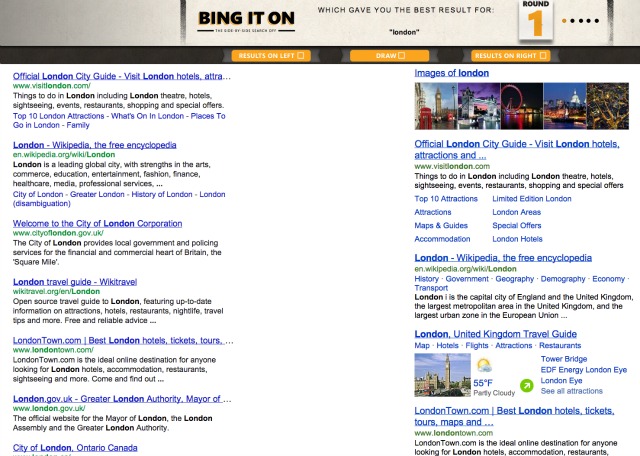640x456 pixels.
Task: Click the round progress dots indicator
Action: coord(580,20)
